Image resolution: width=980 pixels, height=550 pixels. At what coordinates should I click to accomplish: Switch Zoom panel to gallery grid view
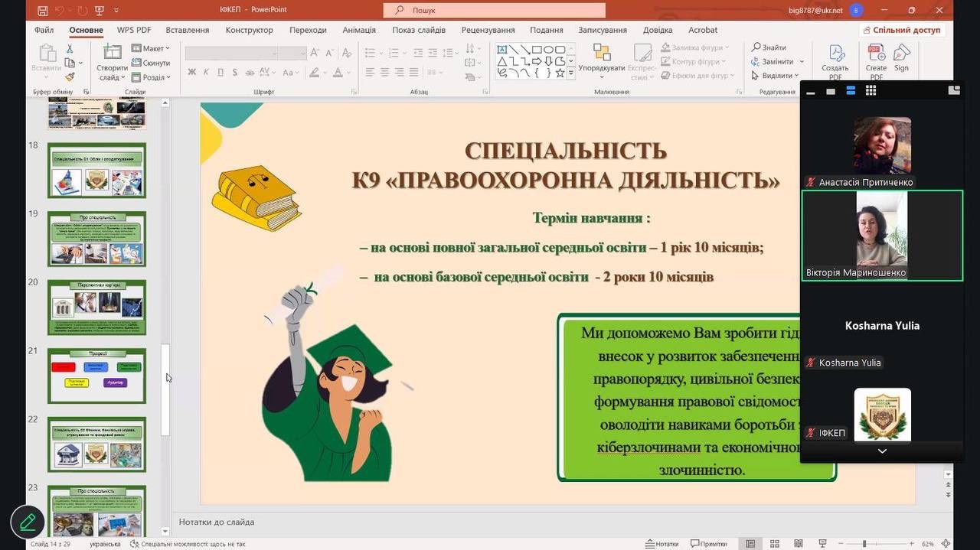[871, 90]
